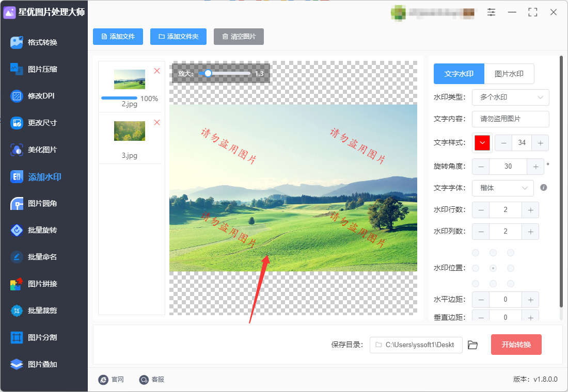Screen dimensions: 568x392
Task: Open the 图片压缩 image compression tool
Action: tap(34, 69)
